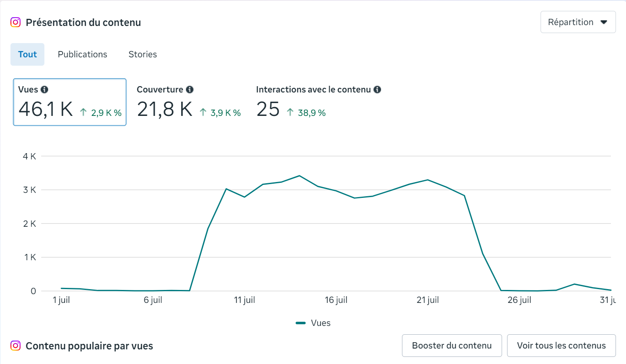Select the Interactions avec le contenu metric
The width and height of the screenshot is (626, 364).
pyautogui.click(x=318, y=102)
